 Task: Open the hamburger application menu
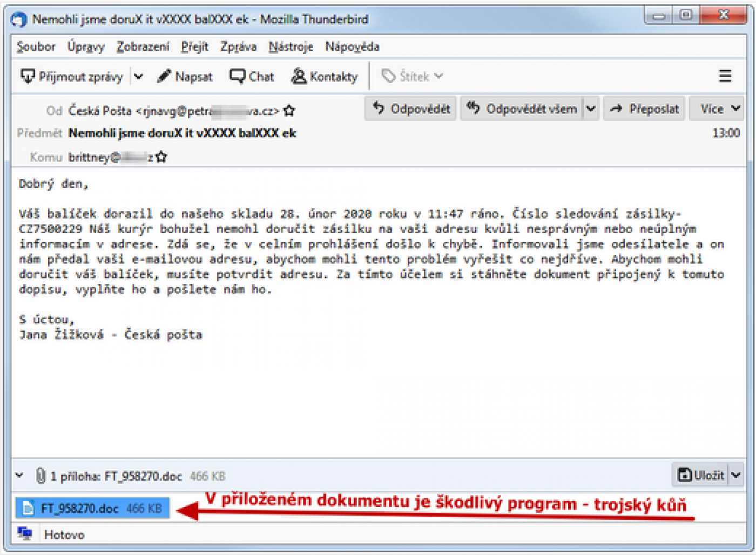(725, 76)
